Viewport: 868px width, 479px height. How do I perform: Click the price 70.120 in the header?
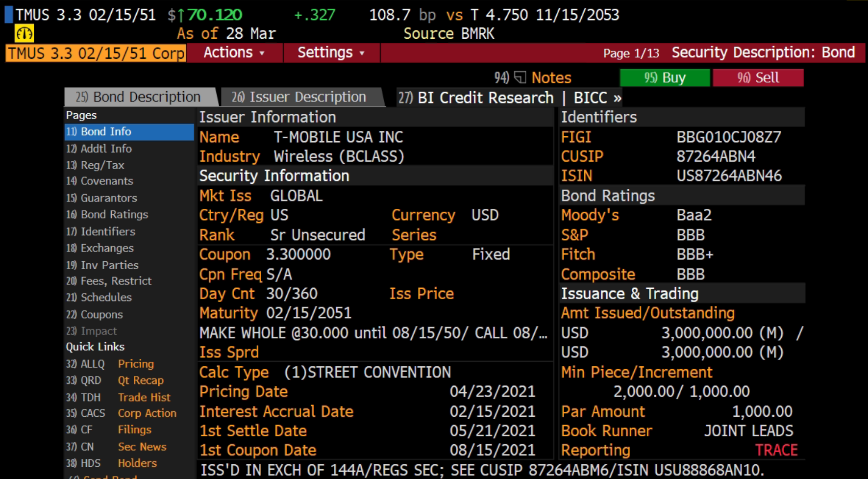pos(215,15)
